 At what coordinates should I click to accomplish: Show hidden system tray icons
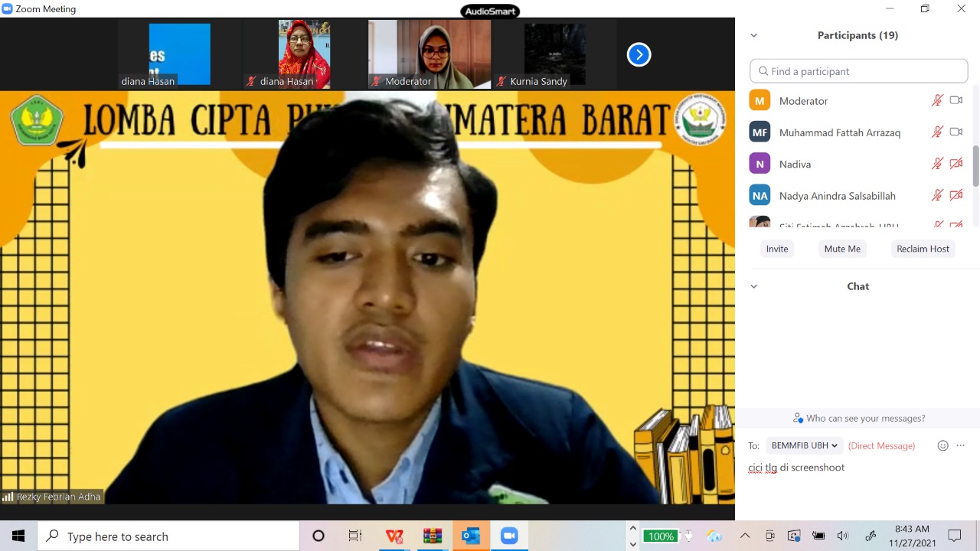click(745, 536)
